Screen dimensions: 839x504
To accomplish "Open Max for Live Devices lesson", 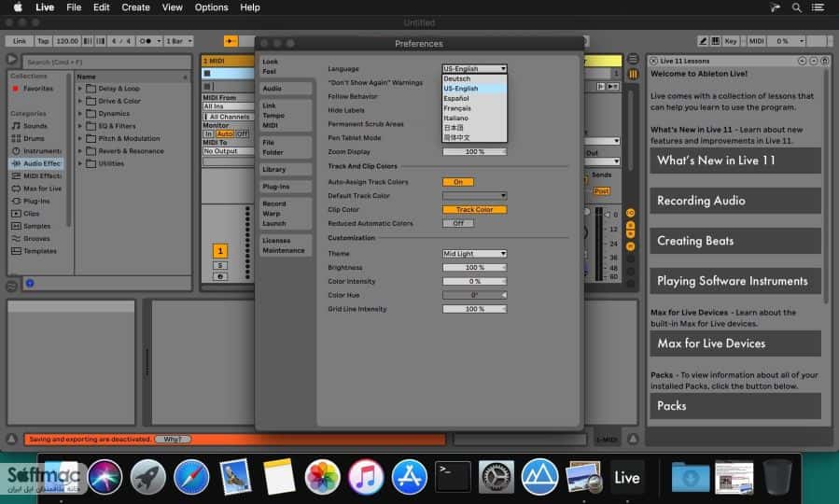I will pyautogui.click(x=735, y=343).
